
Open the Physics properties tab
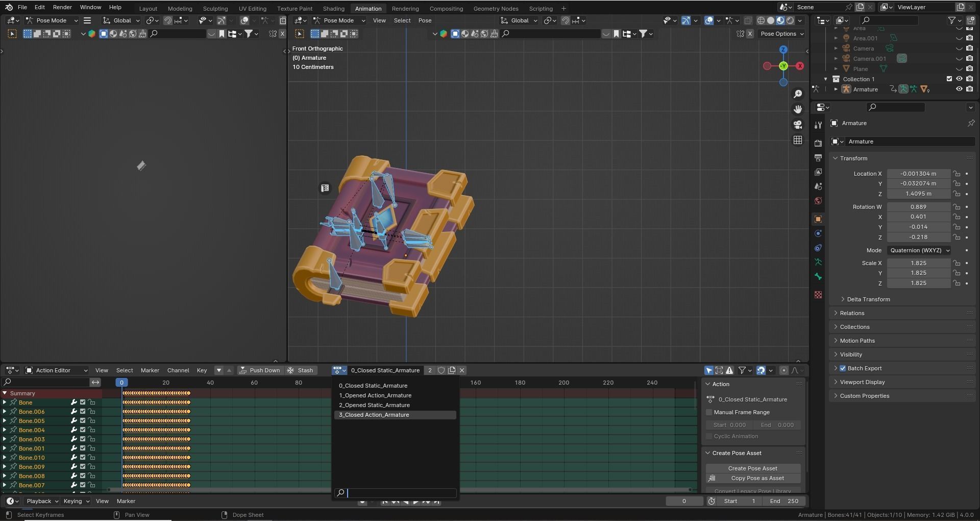[x=818, y=233]
